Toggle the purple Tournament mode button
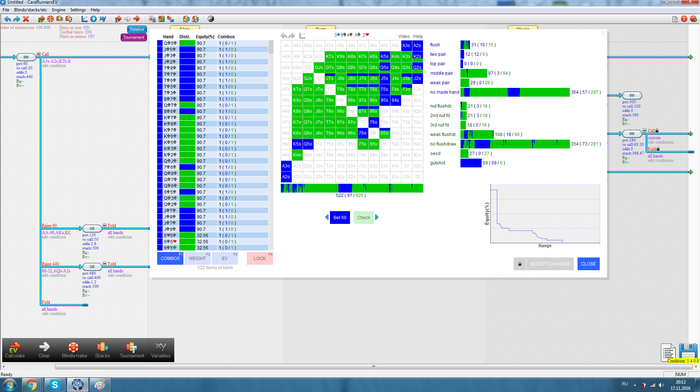Image resolution: width=700 pixels, height=392 pixels. click(x=133, y=38)
